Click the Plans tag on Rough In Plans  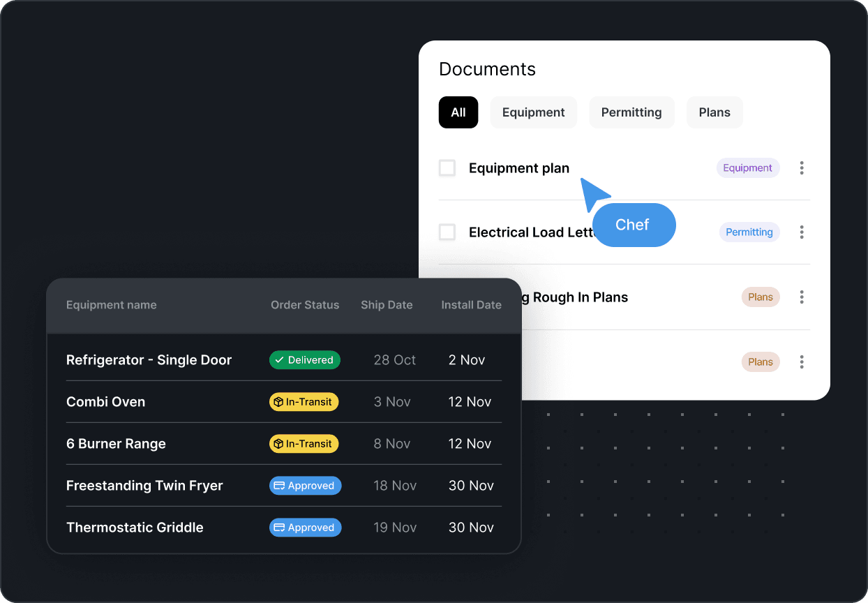click(761, 297)
